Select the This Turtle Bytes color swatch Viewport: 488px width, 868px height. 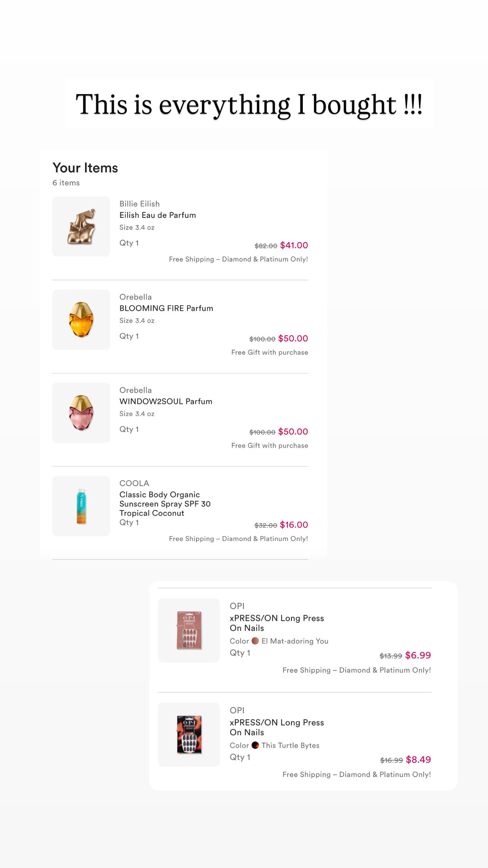255,745
